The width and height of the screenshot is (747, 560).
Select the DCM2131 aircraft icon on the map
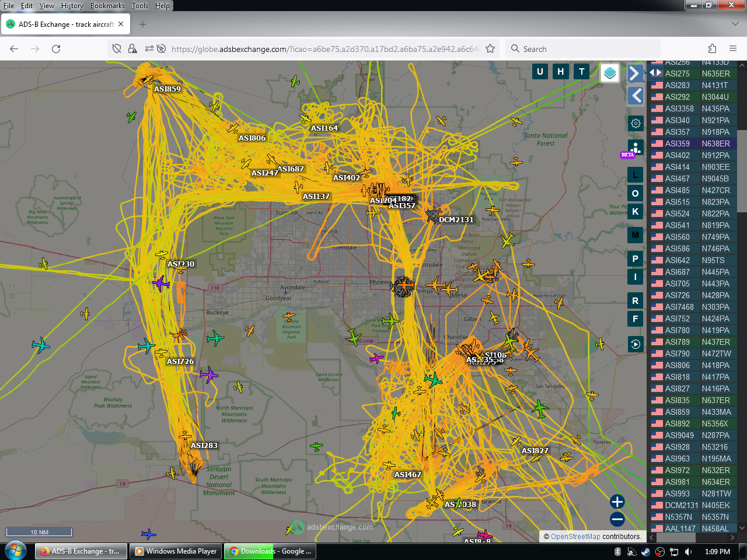point(433,215)
